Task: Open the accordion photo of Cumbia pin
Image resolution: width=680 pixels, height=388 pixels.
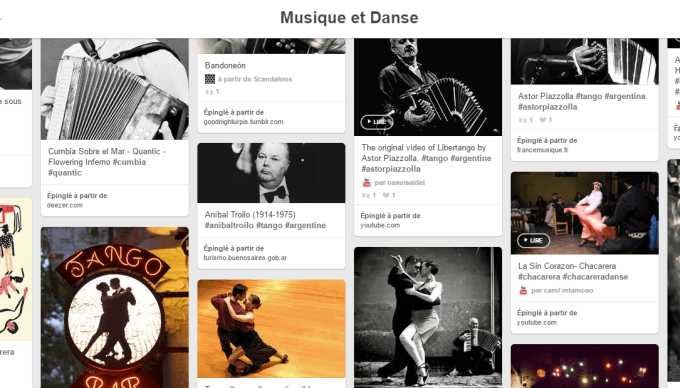Action: (x=114, y=89)
